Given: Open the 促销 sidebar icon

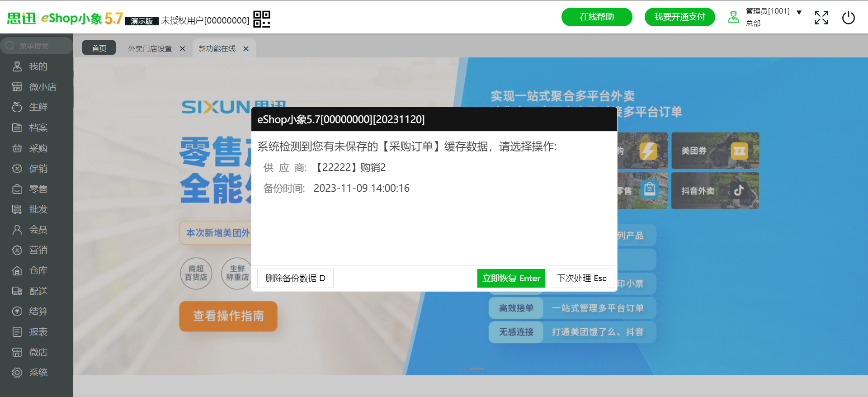Looking at the screenshot, I should click(17, 169).
